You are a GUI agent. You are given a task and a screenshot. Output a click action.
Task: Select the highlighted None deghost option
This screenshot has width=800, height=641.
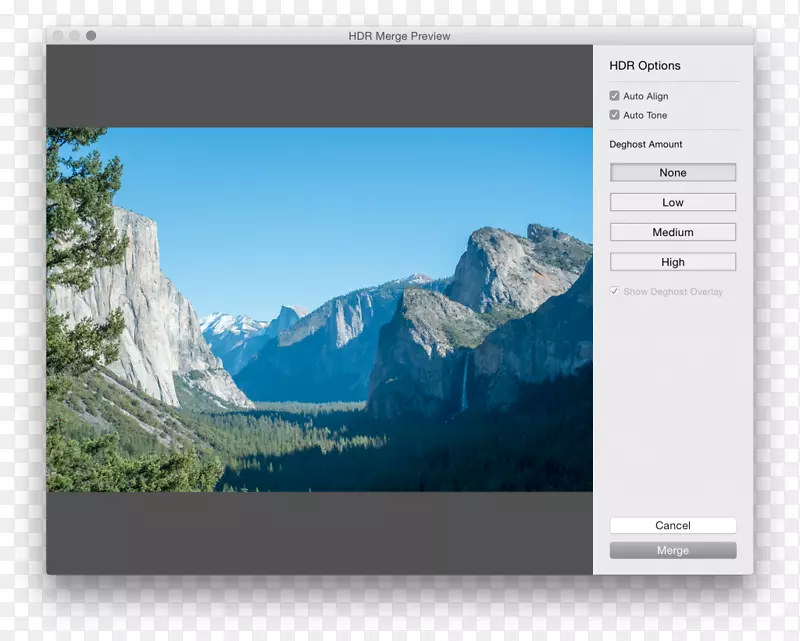672,172
